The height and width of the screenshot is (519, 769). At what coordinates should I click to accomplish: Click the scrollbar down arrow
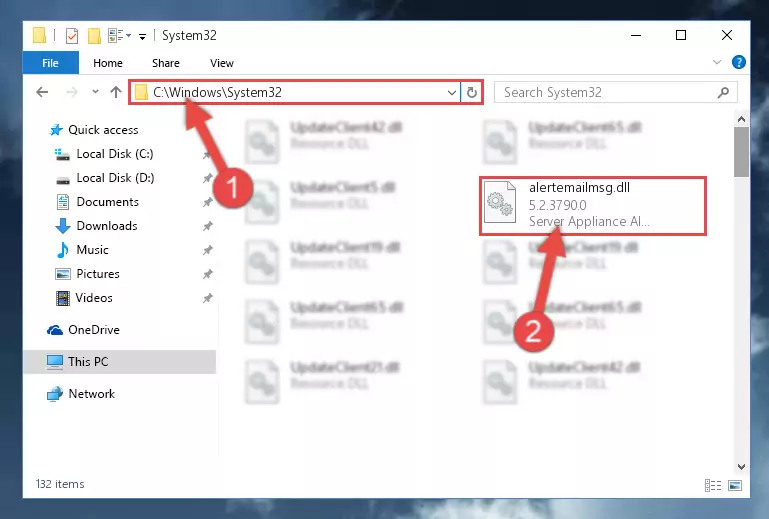point(741,467)
